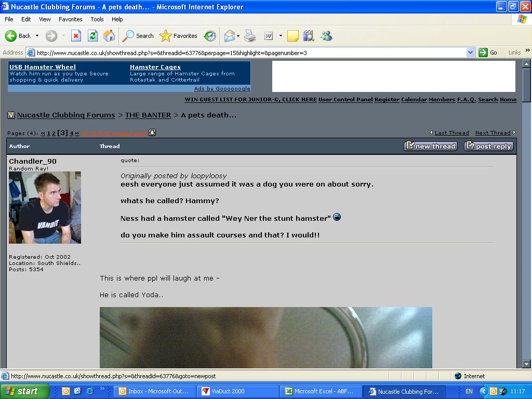Switch to Microsoft Excel taskbar button
532x399 pixels.
321,391
